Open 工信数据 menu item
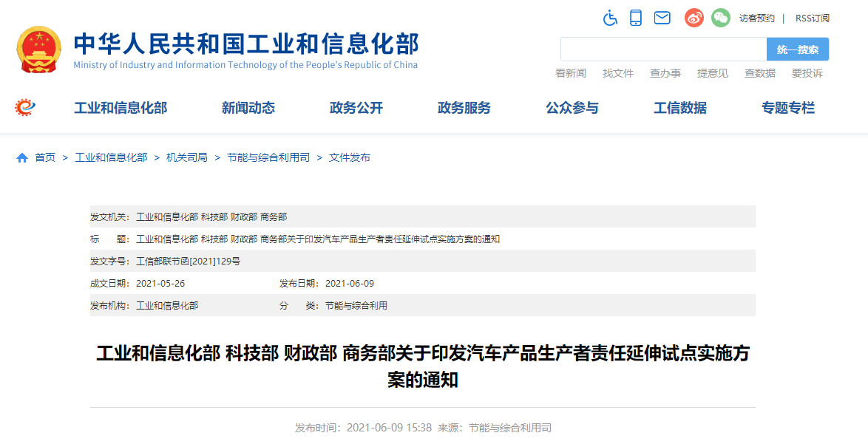Screen dimensions: 868x444 (x=679, y=108)
